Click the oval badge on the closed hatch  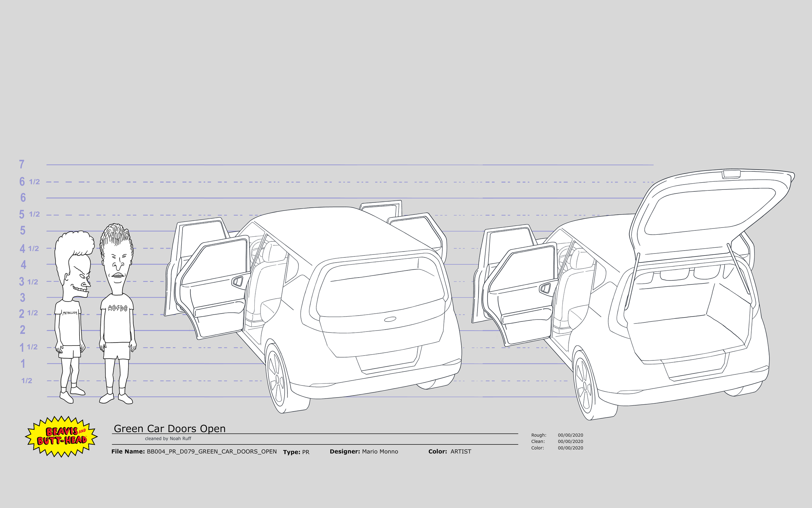click(390, 319)
